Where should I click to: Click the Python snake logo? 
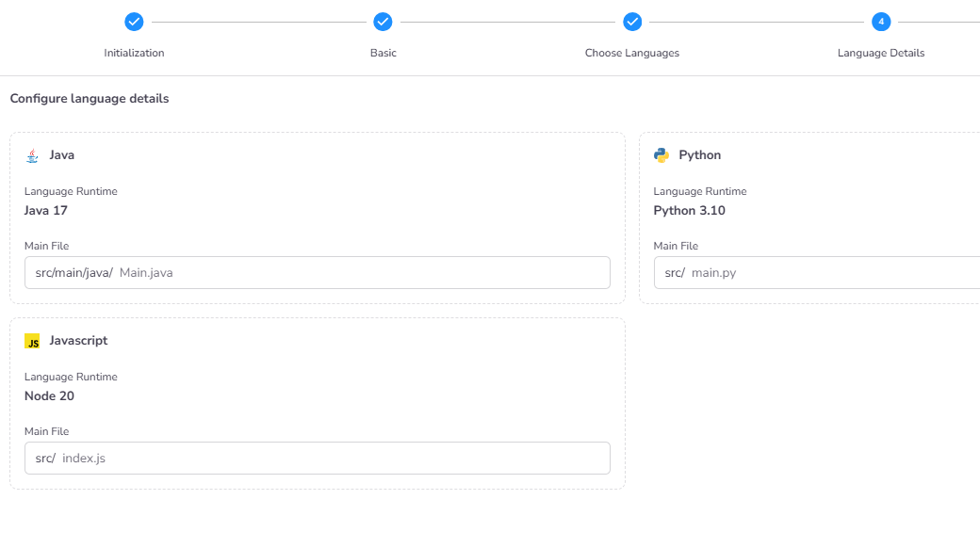click(661, 155)
